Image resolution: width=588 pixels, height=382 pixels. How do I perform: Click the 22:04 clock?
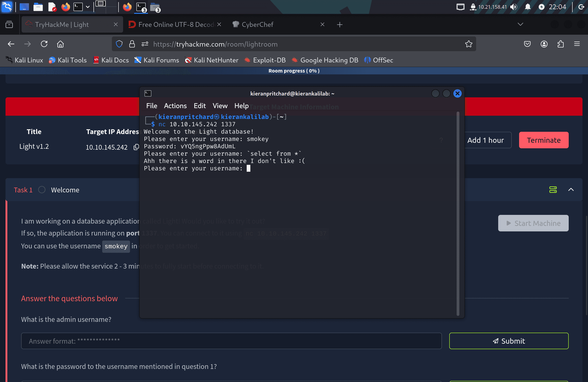point(557,7)
